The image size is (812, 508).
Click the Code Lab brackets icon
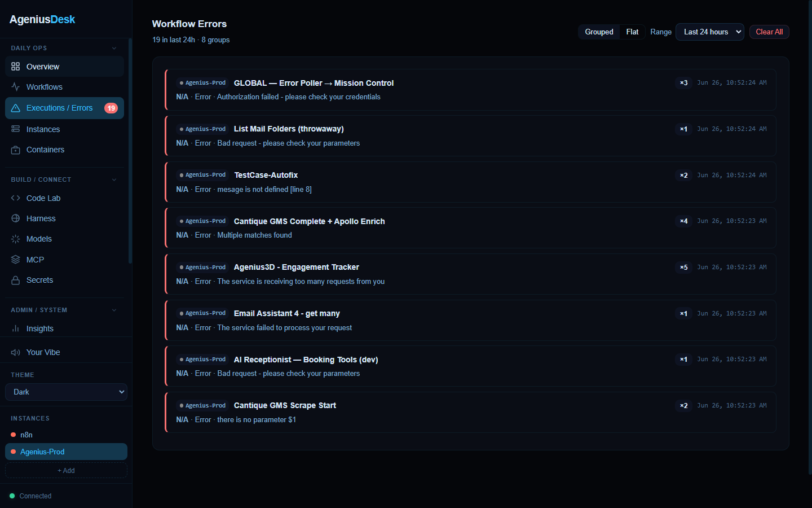coord(15,198)
